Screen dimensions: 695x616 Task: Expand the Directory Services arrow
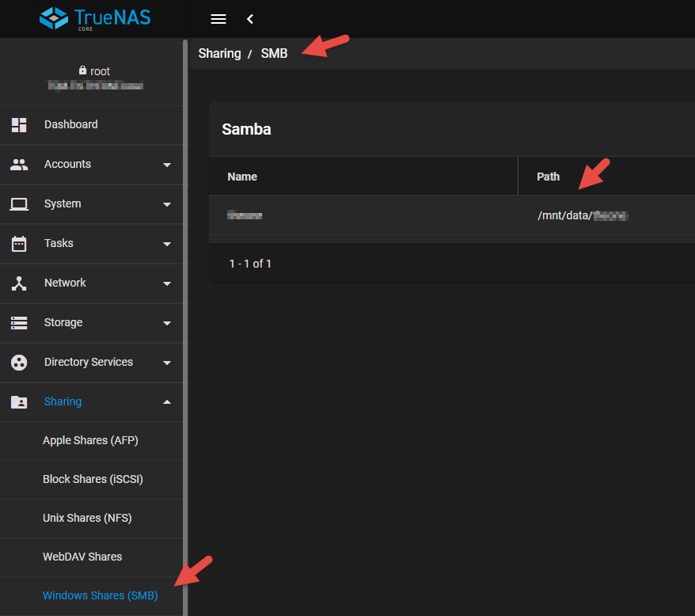pos(167,363)
